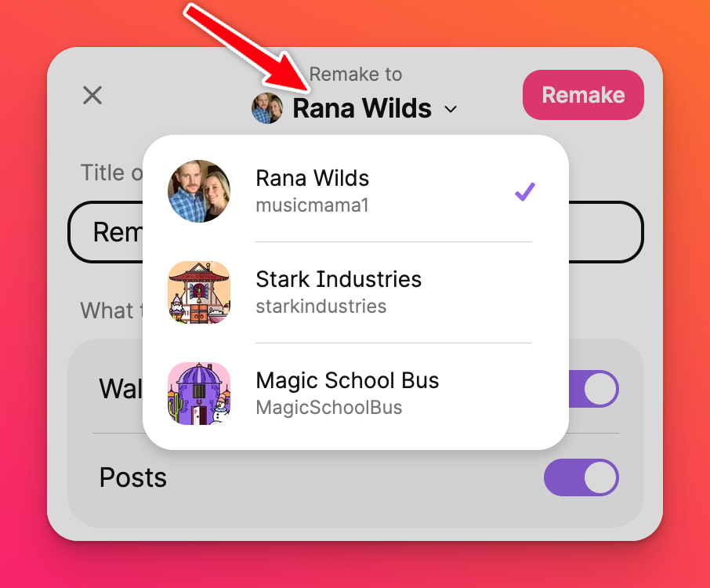Click the starkindustries username
Viewport: 710px width, 588px height.
click(321, 307)
